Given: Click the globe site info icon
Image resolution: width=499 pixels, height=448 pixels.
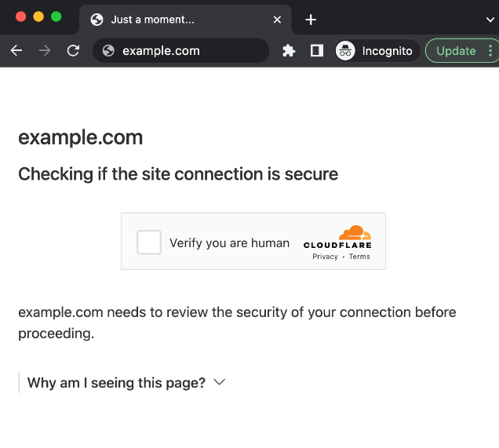Looking at the screenshot, I should click(108, 51).
